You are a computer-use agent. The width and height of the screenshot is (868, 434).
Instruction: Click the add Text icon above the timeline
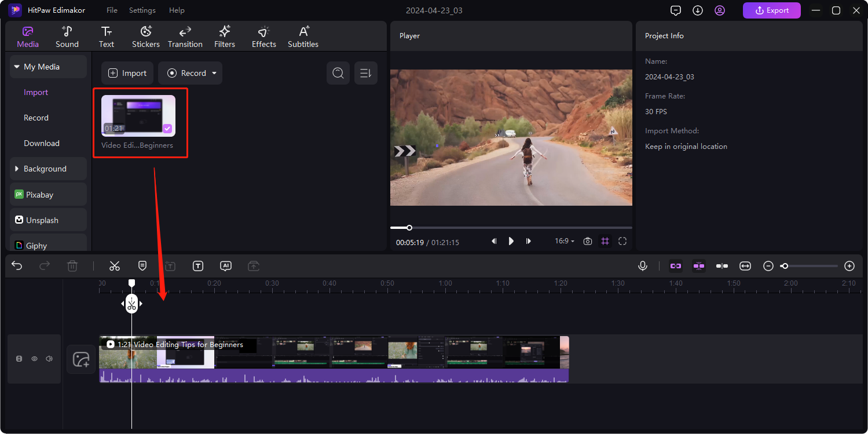198,266
